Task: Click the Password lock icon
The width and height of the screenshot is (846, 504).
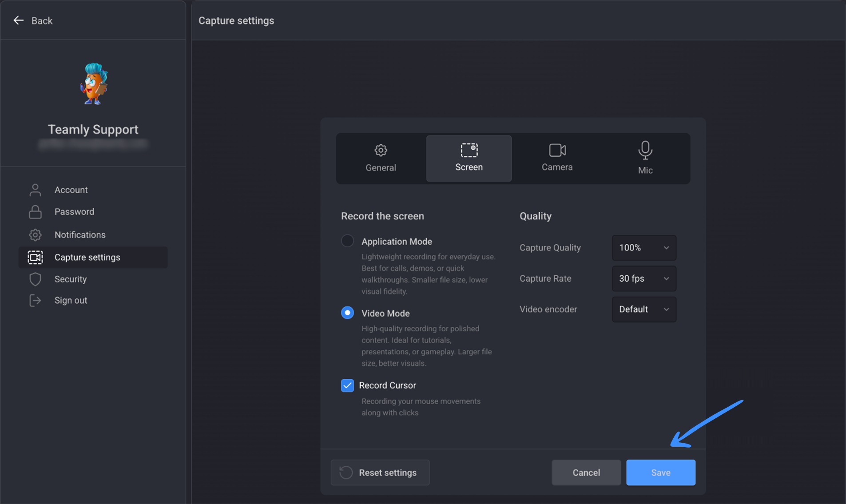Action: click(x=35, y=212)
